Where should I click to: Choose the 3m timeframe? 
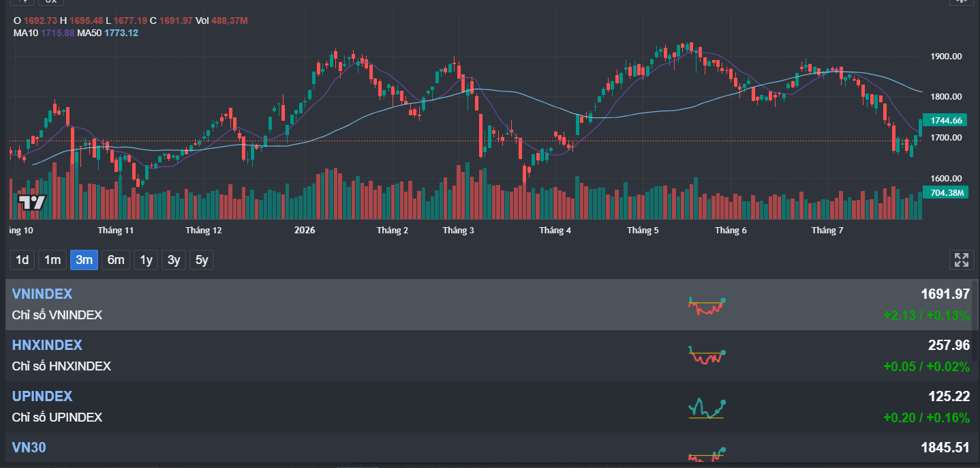pyautogui.click(x=84, y=260)
